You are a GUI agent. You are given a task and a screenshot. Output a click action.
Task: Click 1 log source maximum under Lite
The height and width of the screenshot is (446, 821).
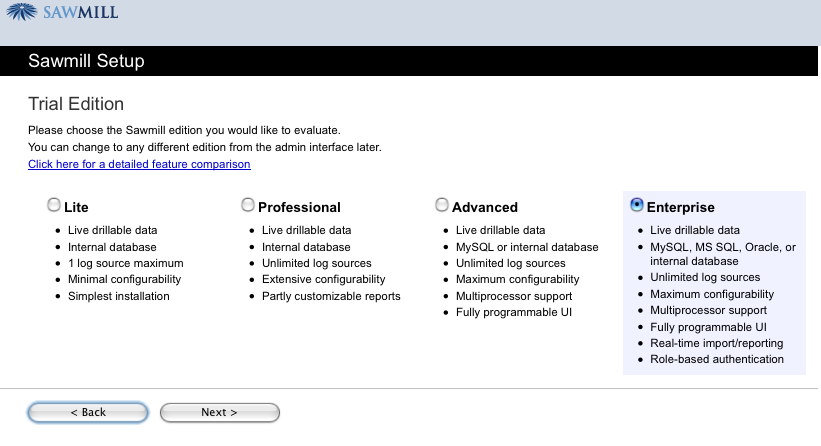125,263
